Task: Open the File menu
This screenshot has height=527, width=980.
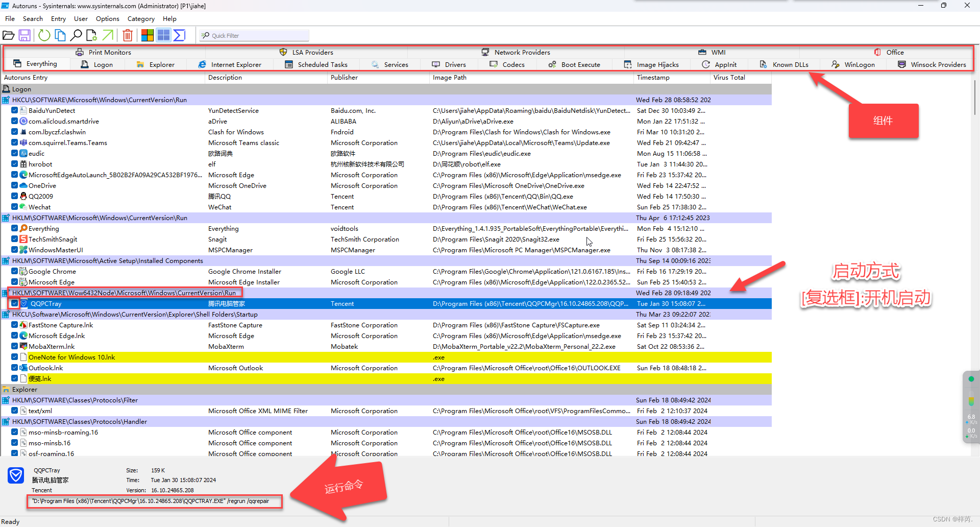Action: coord(10,19)
